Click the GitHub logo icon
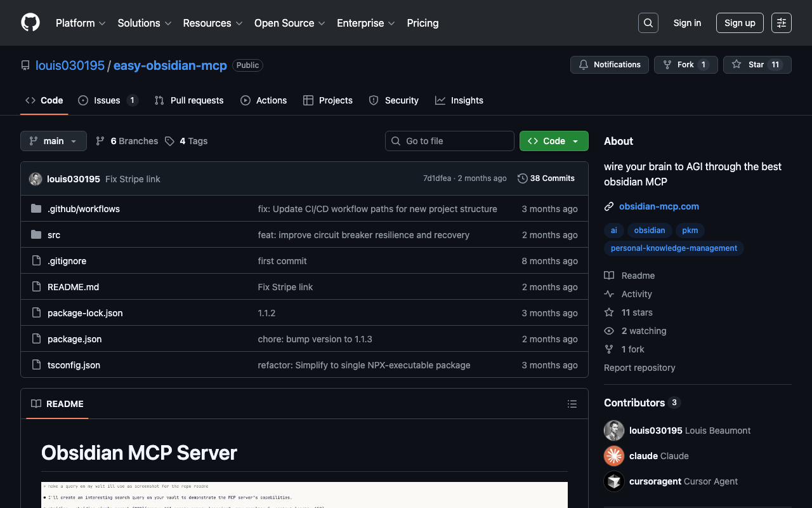Image resolution: width=812 pixels, height=508 pixels. (30, 23)
